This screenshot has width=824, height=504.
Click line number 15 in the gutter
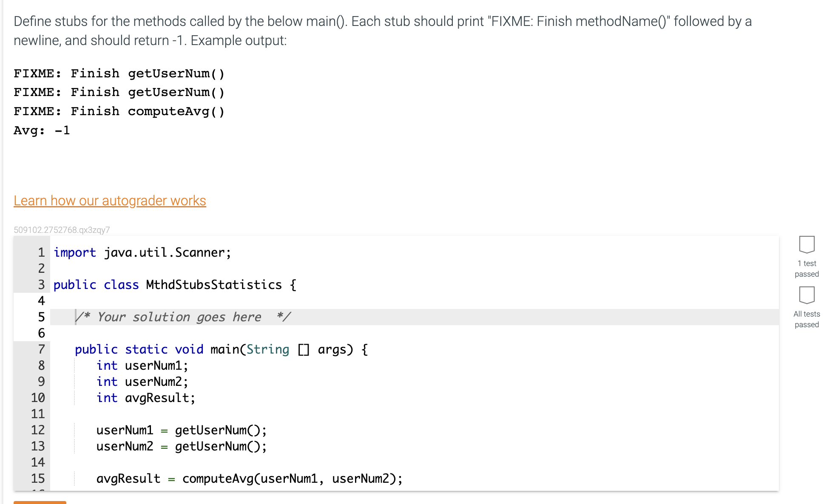pos(37,478)
